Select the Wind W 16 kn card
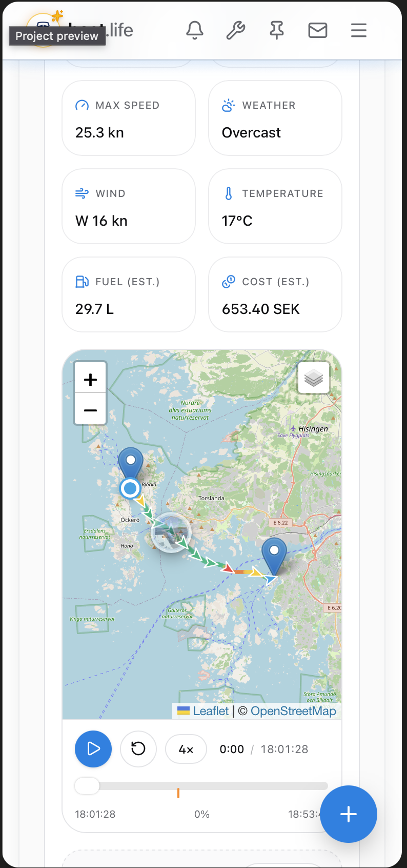The height and width of the screenshot is (868, 407). pyautogui.click(x=129, y=206)
